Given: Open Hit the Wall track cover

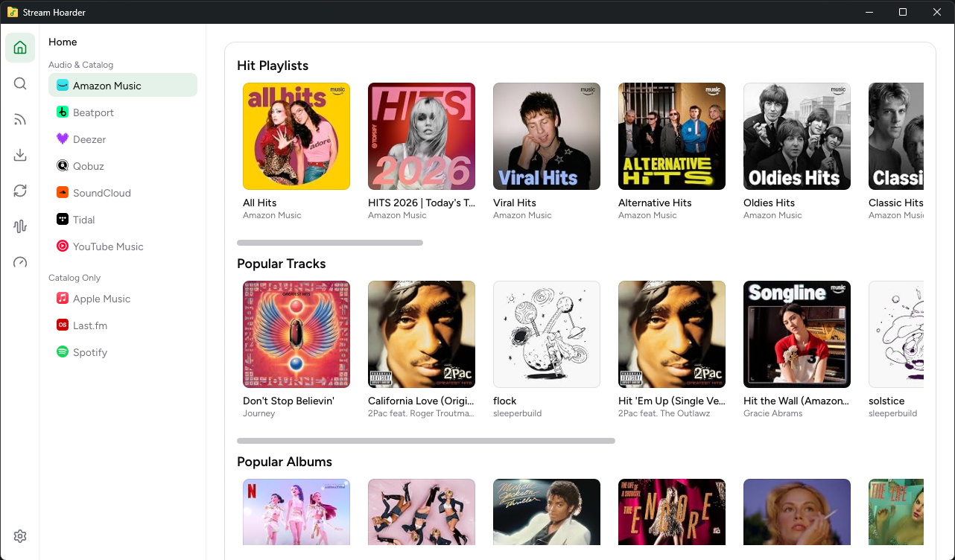Looking at the screenshot, I should (797, 334).
